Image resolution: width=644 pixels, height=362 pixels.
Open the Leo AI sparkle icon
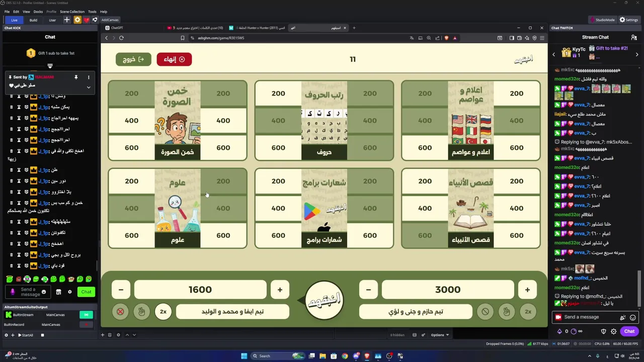[527, 38]
